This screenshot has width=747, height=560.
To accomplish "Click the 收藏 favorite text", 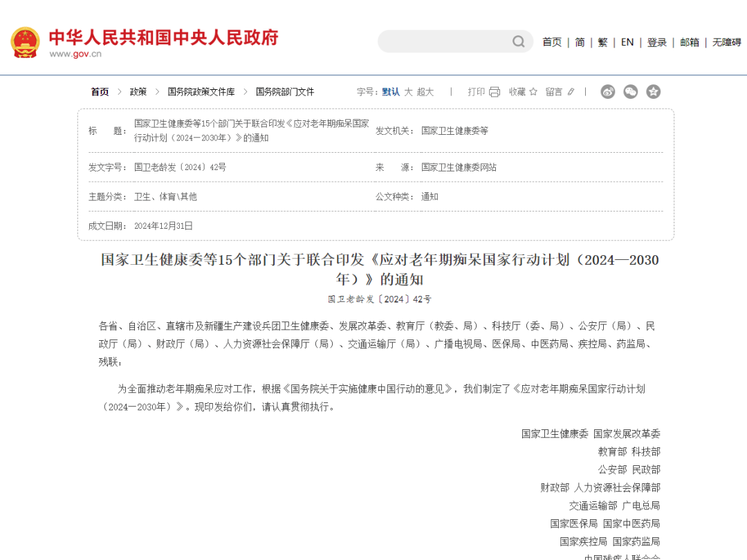I will point(517,92).
